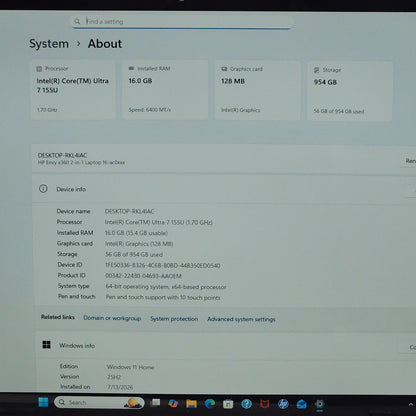This screenshot has height=416, width=416.
Task: Open the Mail app in the taskbar
Action: click(x=302, y=404)
